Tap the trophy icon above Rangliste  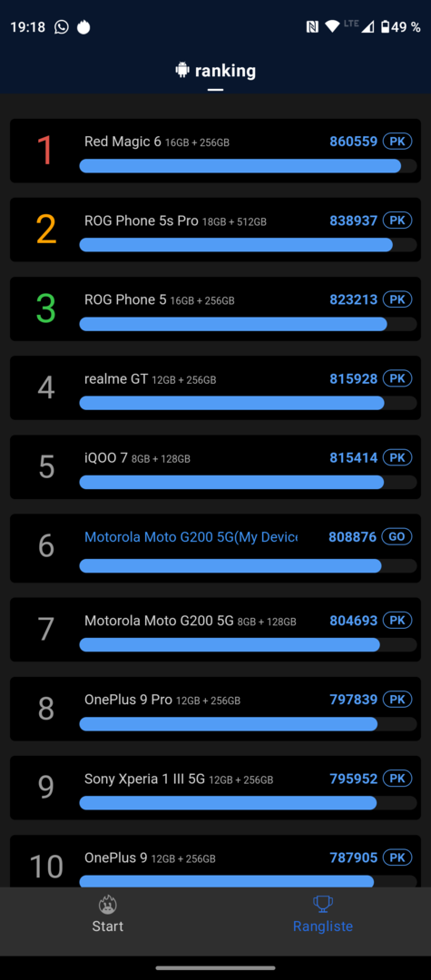click(x=323, y=904)
